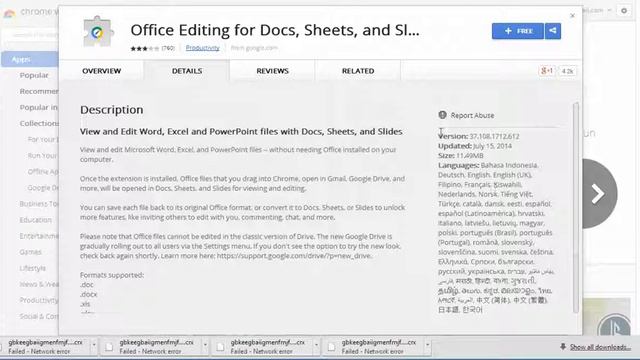Click the Updated July 15, 2014 text
This screenshot has width=640, height=360.
click(x=475, y=146)
